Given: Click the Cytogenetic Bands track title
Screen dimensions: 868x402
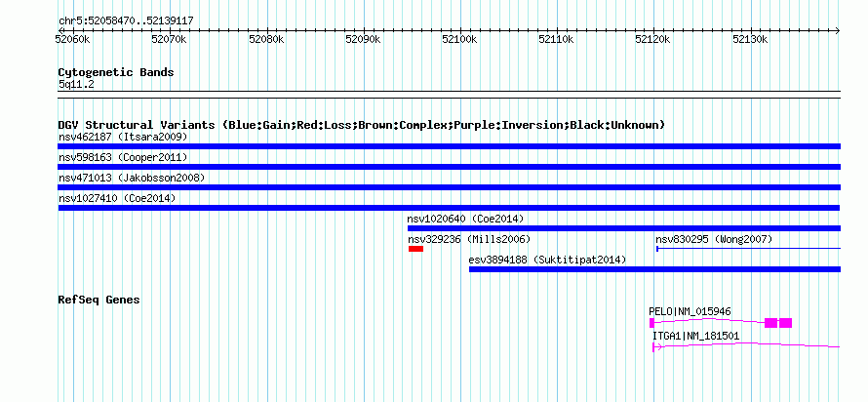Looking at the screenshot, I should (x=116, y=72).
